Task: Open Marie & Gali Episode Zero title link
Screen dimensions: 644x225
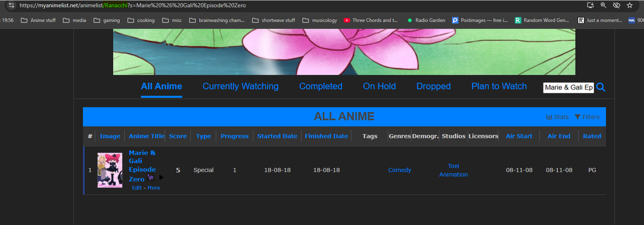Action: click(x=142, y=166)
